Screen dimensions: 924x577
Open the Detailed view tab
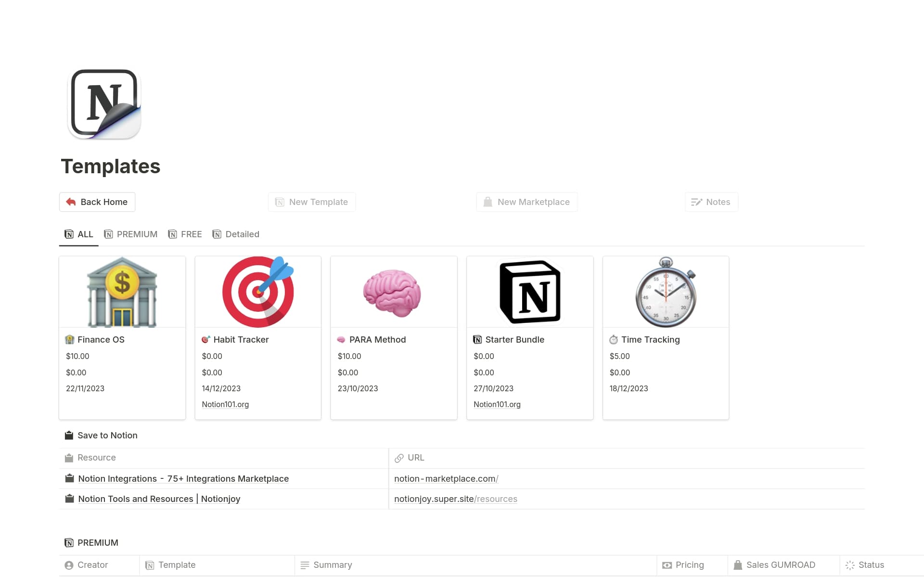tap(236, 234)
